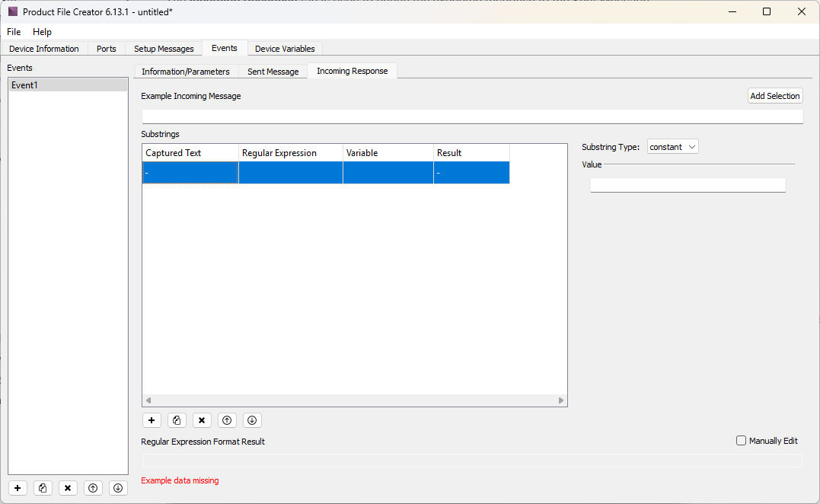
Task: Select Event1 in the Events list
Action: pos(67,85)
